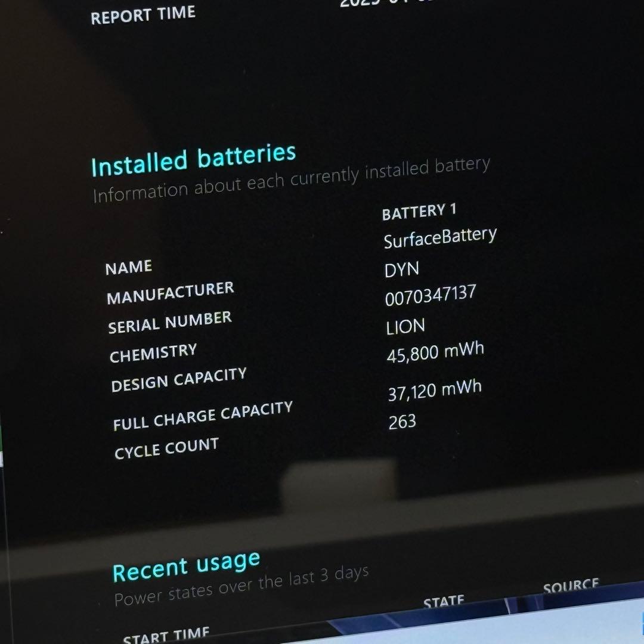The image size is (644, 644).
Task: Click the START TIME column header
Action: pos(166,634)
